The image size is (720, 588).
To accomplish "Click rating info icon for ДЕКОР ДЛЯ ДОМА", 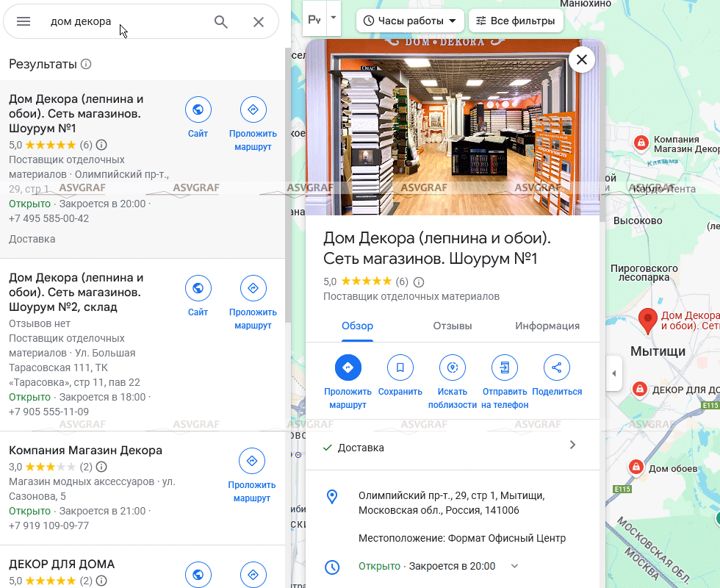I will 101,581.
